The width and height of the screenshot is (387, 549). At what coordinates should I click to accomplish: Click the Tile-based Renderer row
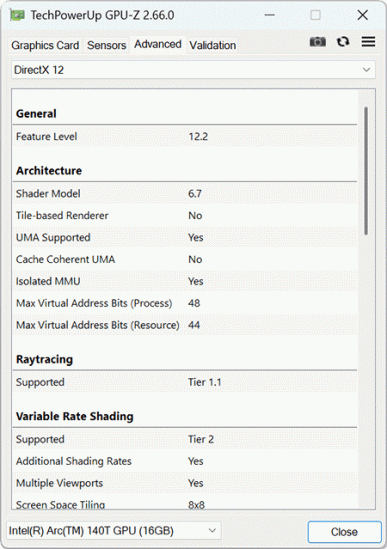point(185,216)
